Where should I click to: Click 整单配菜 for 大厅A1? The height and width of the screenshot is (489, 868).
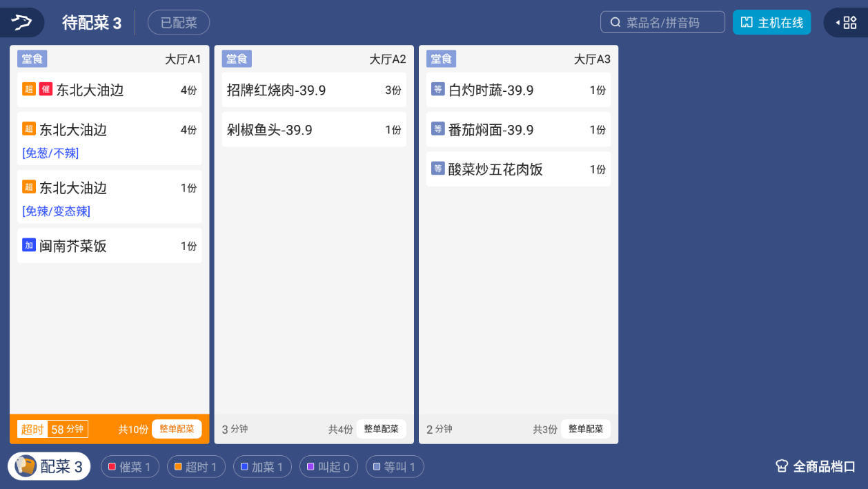tap(177, 429)
